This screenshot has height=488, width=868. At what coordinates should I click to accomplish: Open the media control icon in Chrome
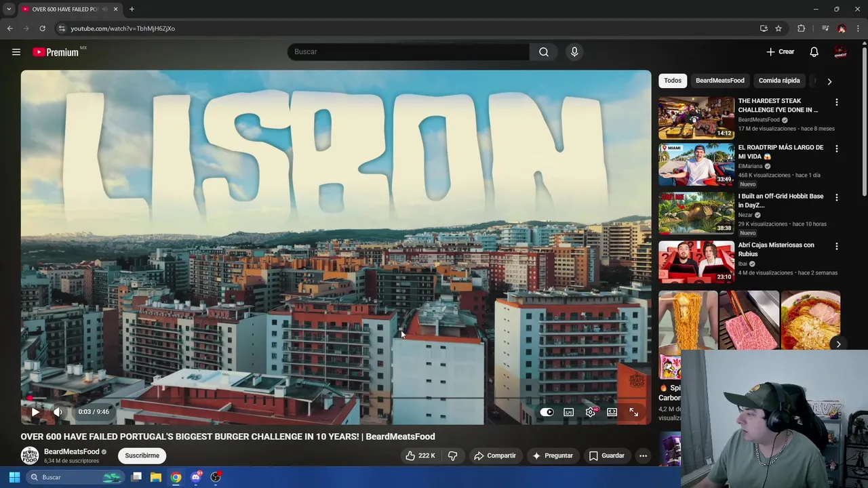(x=825, y=28)
